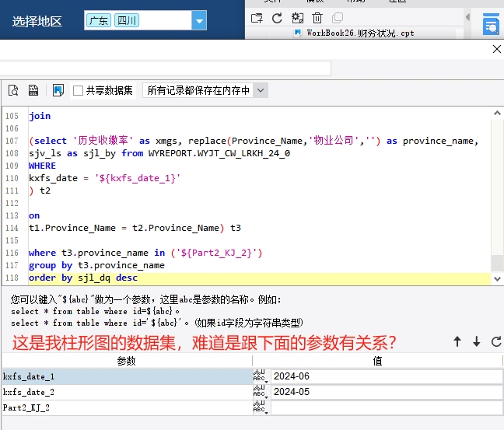Click '${Part2_KJ_2}' on line 116
504x430 pixels.
(216, 253)
